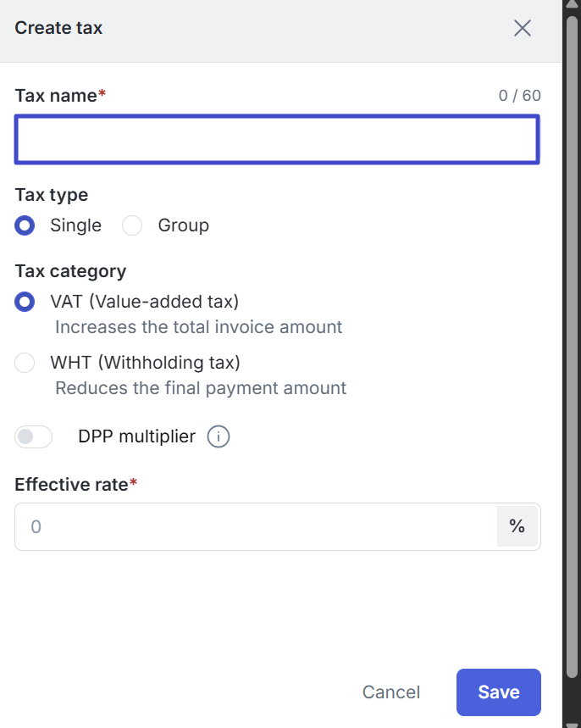Open the DPP multiplier info icon
The image size is (581, 728).
pyautogui.click(x=219, y=437)
